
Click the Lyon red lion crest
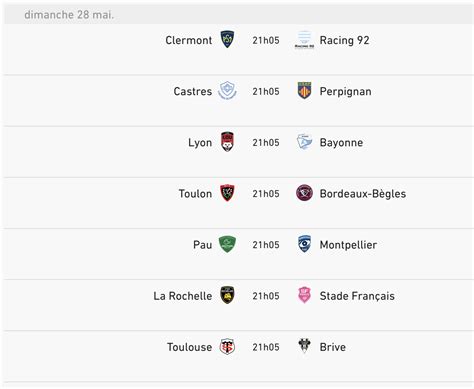click(x=227, y=142)
